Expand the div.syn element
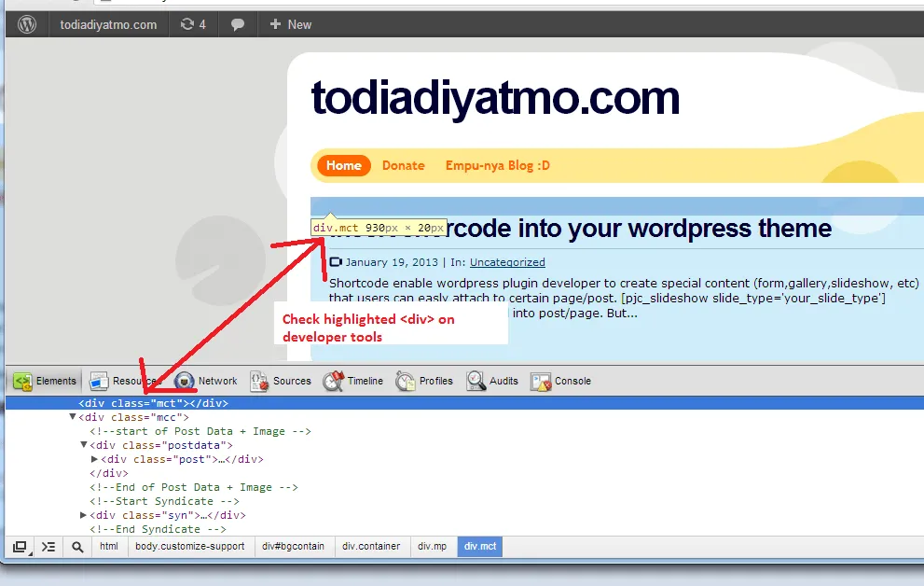This screenshot has width=924, height=586. (83, 514)
